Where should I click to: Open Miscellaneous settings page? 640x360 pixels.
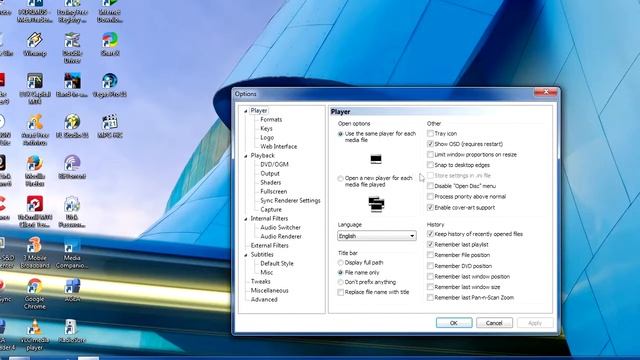[x=269, y=290]
